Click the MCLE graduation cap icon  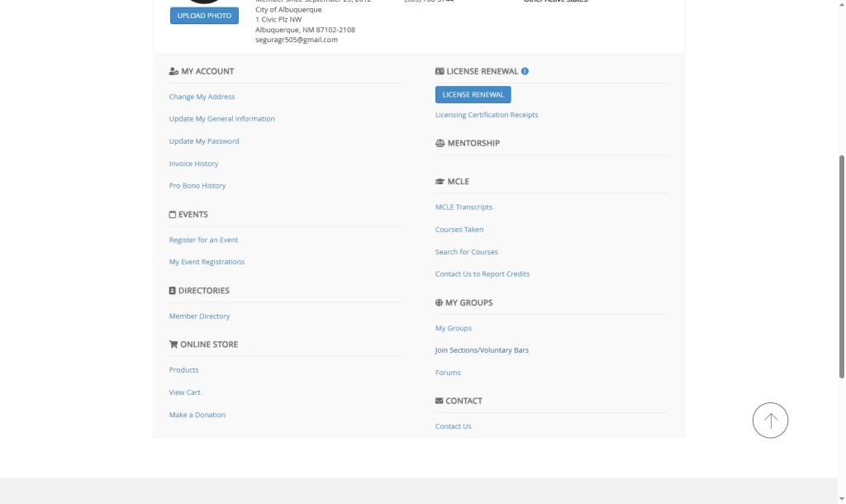click(x=440, y=181)
